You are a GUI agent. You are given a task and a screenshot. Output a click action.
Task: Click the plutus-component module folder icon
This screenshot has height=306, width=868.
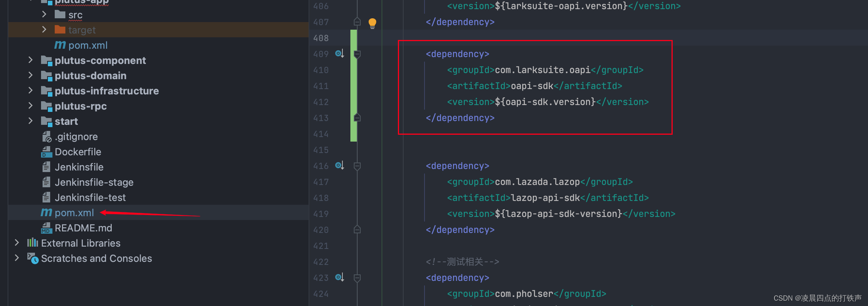click(x=46, y=61)
